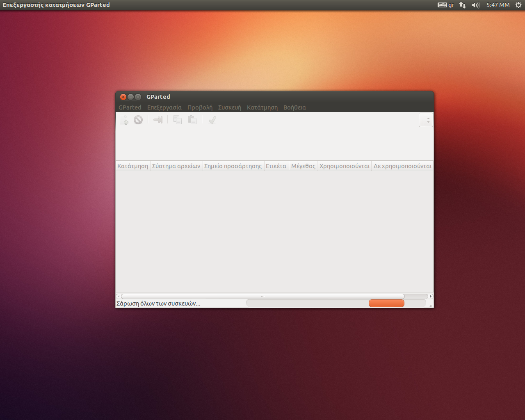Open the Επεξεργασία menu
The width and height of the screenshot is (525, 420).
pyautogui.click(x=164, y=107)
